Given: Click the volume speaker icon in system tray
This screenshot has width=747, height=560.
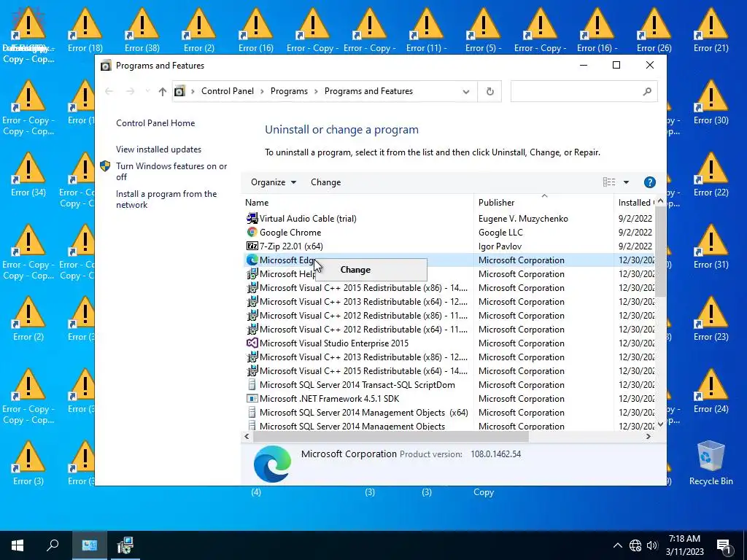Looking at the screenshot, I should coord(652,545).
